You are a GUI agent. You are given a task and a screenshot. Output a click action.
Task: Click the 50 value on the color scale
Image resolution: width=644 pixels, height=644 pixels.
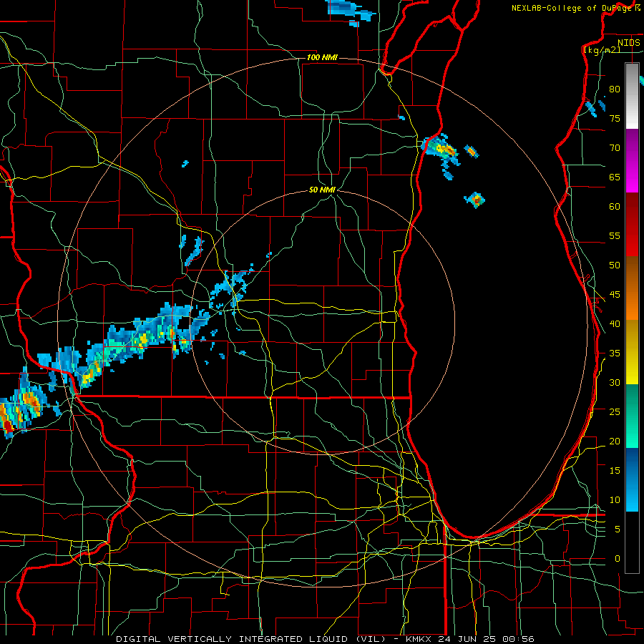pyautogui.click(x=615, y=265)
